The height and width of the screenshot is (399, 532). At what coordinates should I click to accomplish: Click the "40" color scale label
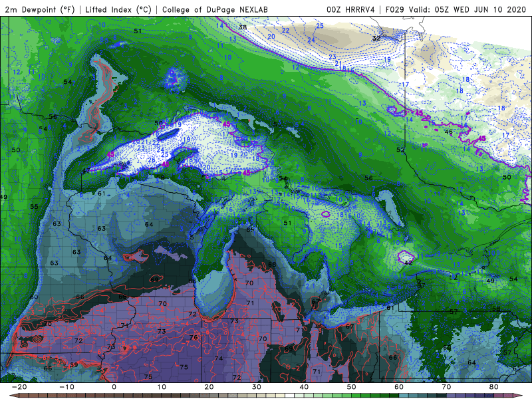pyautogui.click(x=304, y=387)
